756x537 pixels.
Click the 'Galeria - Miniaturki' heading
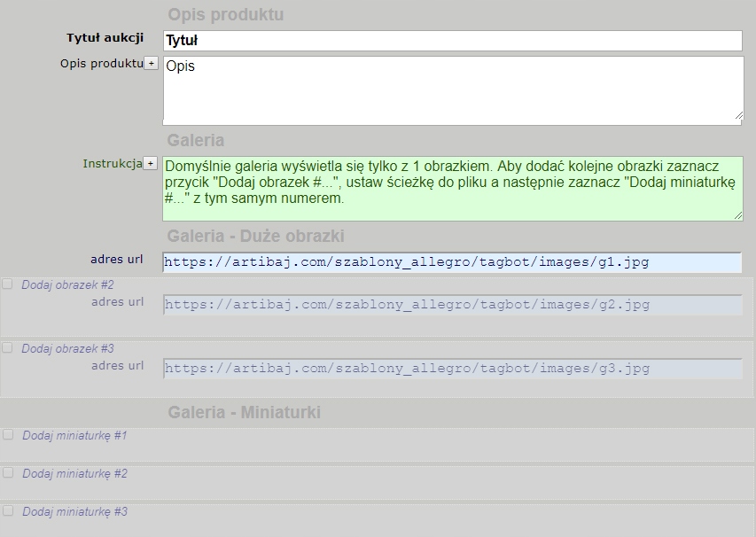pos(244,413)
